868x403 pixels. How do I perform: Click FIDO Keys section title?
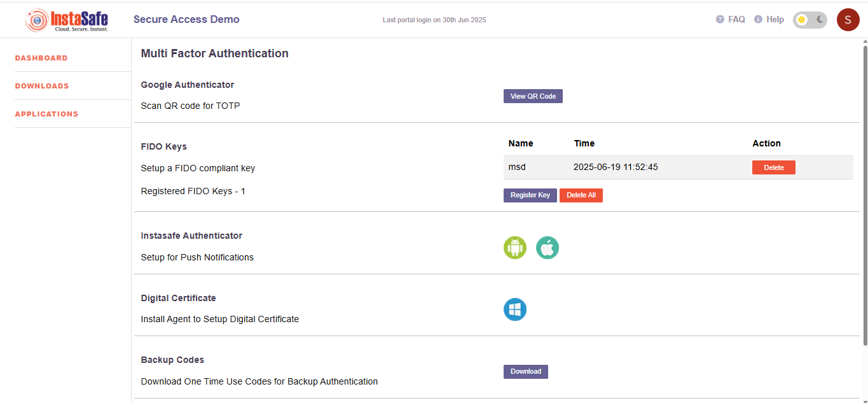coord(164,146)
